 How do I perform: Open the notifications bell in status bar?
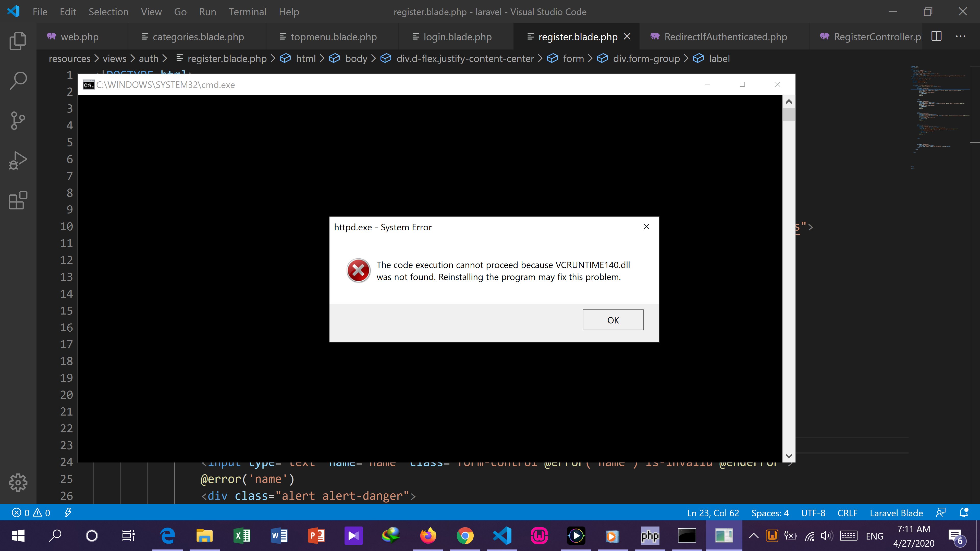[x=964, y=512]
